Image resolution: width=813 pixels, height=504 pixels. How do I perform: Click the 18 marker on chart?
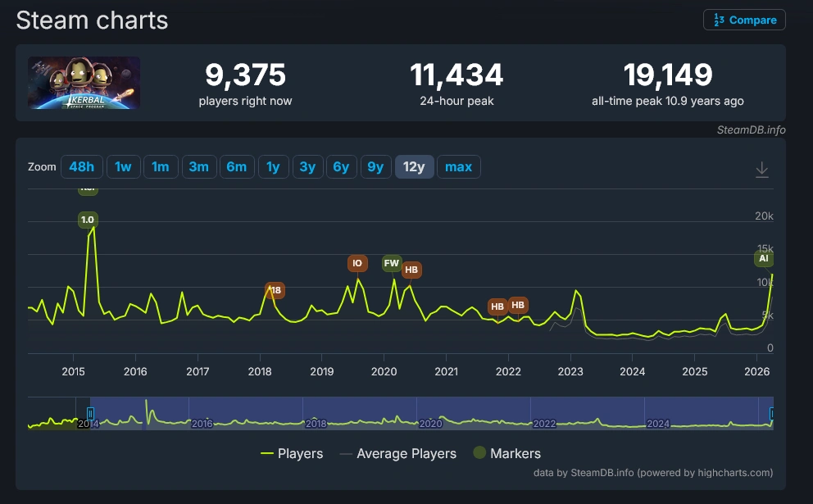(x=275, y=290)
